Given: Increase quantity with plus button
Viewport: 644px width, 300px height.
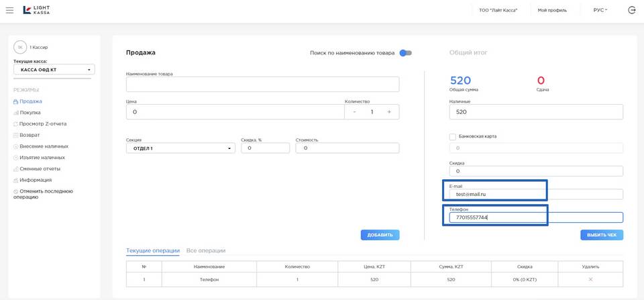Looking at the screenshot, I should [389, 111].
